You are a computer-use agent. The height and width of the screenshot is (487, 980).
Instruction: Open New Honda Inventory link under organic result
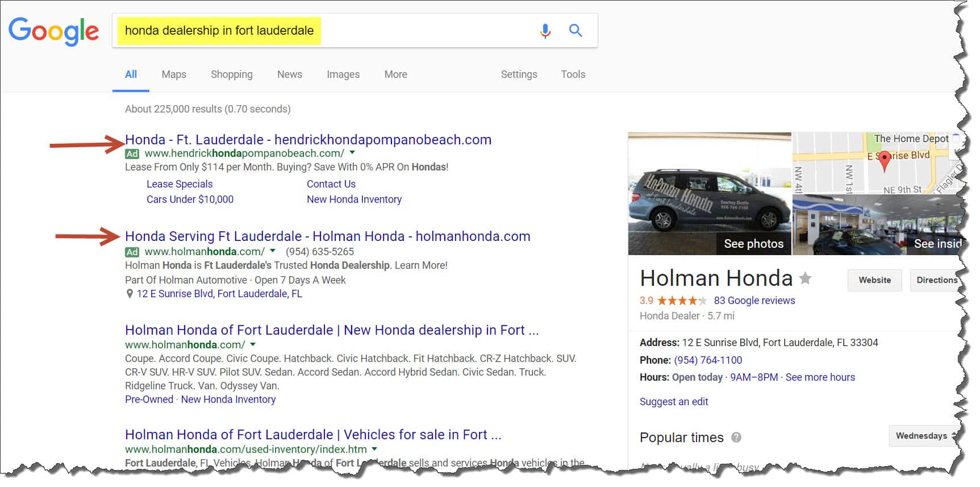[228, 399]
